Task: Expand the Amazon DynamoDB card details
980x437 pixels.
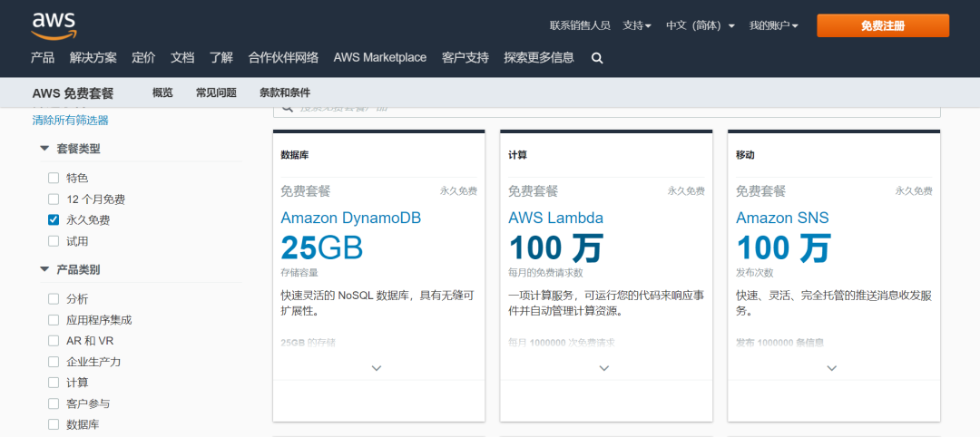Action: [377, 368]
